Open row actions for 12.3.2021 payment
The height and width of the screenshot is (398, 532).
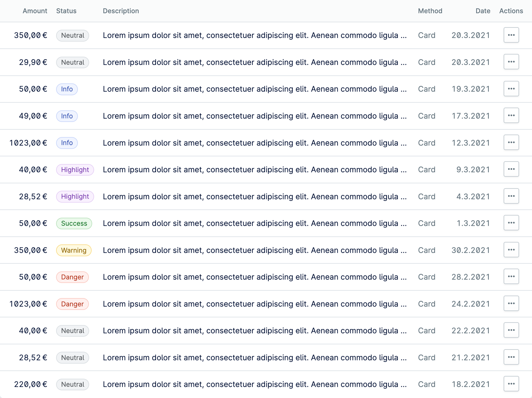[511, 142]
